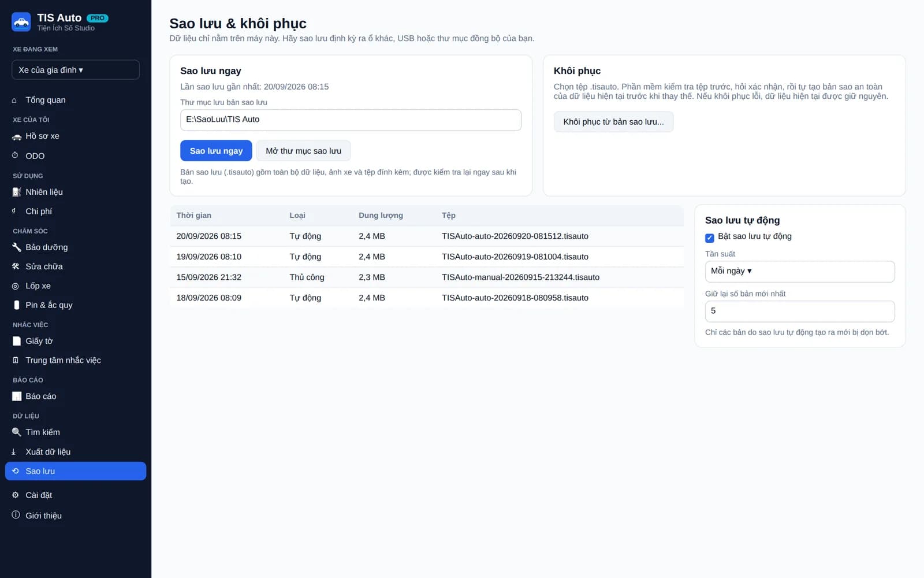Click the Tổng quan home icon
The image size is (924, 578).
click(14, 101)
